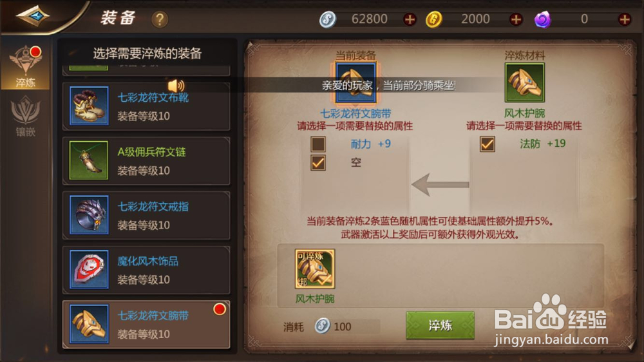Switch to the 淬炼 tab

pos(26,66)
